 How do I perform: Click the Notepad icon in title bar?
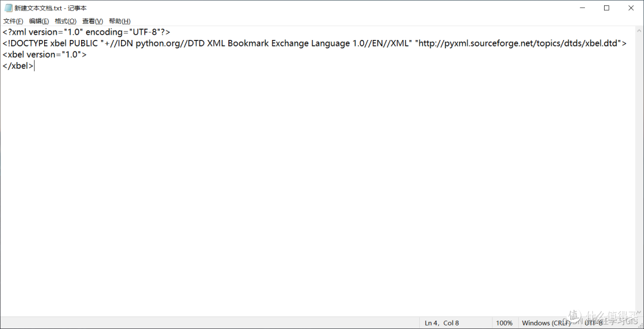pos(8,8)
